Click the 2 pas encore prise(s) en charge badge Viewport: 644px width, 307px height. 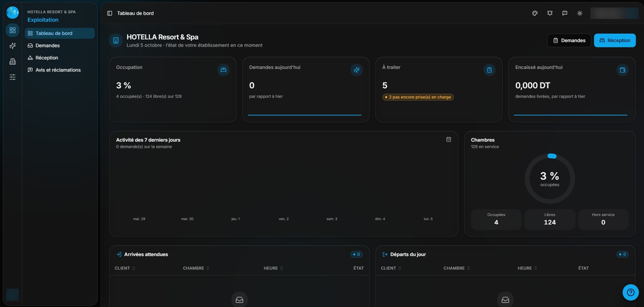418,97
